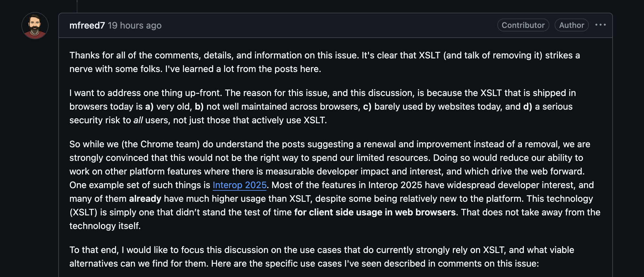This screenshot has height=277, width=644.
Task: Click the Author badge
Action: pos(571,25)
